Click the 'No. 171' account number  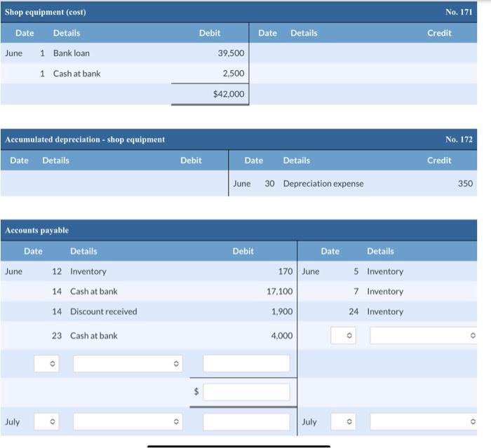pos(459,12)
